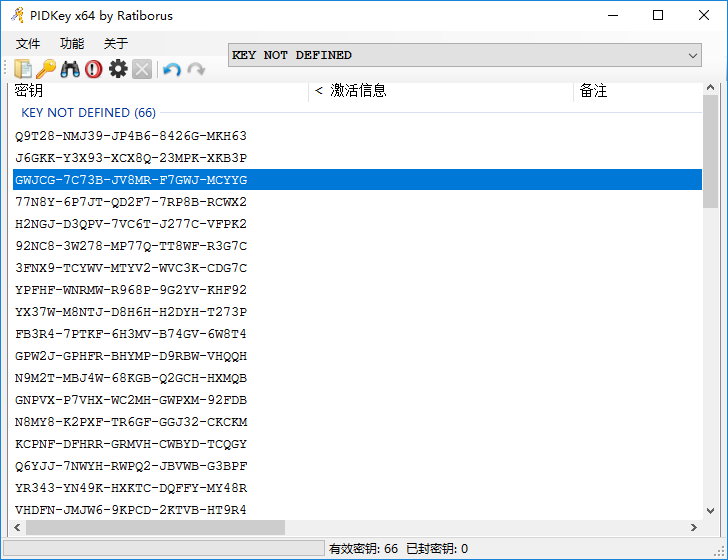728x560 pixels.
Task: Select key H2NGJ-D3QPV-7VC6T-J277C-VFPK2
Action: click(x=131, y=224)
